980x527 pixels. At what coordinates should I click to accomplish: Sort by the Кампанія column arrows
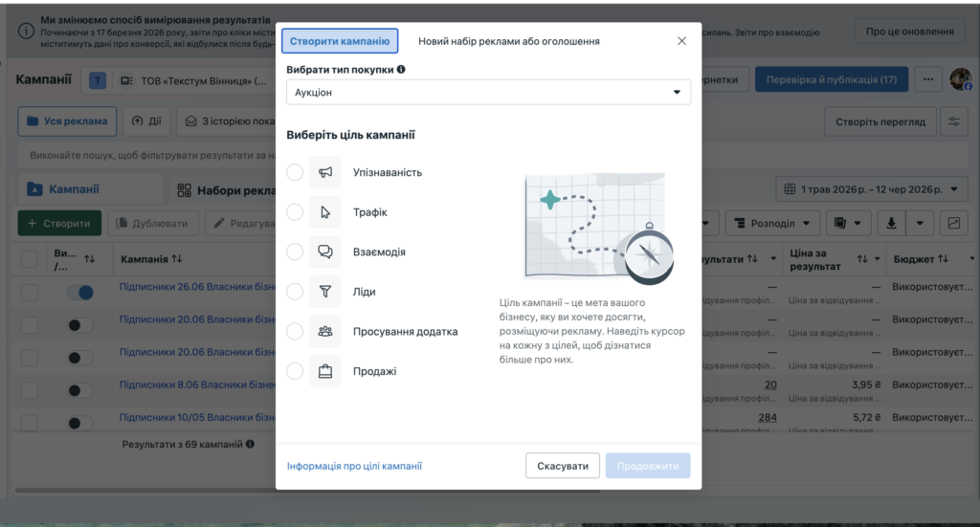[x=177, y=258]
